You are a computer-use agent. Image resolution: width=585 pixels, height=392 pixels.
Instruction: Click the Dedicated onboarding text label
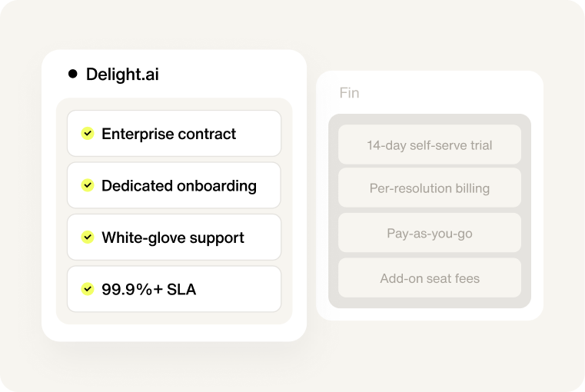coord(179,186)
